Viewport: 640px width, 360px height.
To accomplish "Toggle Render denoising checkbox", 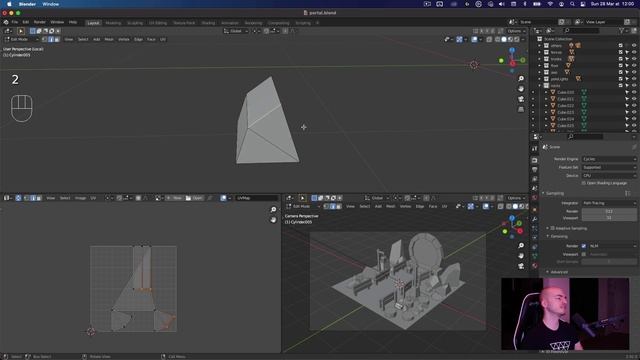I will 583,246.
